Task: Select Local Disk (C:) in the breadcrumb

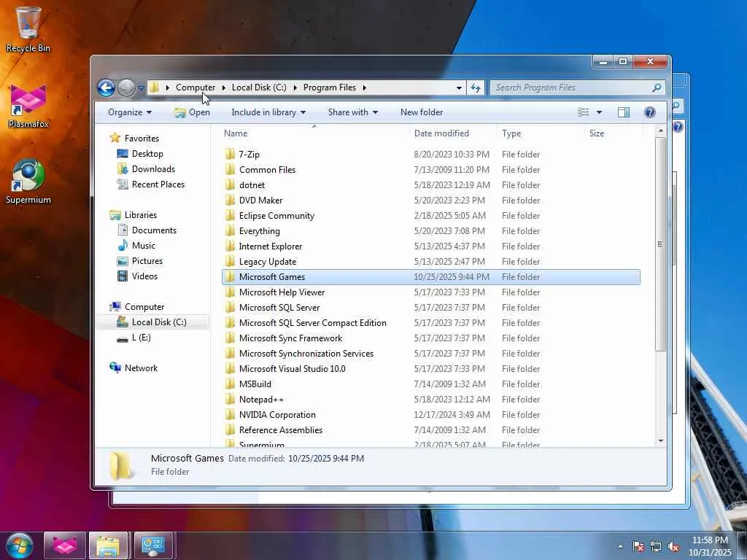Action: pos(259,87)
